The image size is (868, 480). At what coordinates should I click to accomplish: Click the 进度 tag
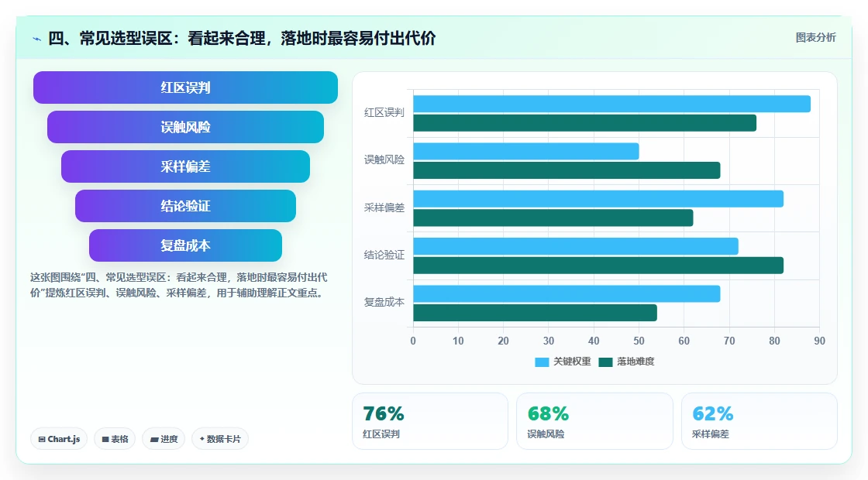click(x=164, y=439)
